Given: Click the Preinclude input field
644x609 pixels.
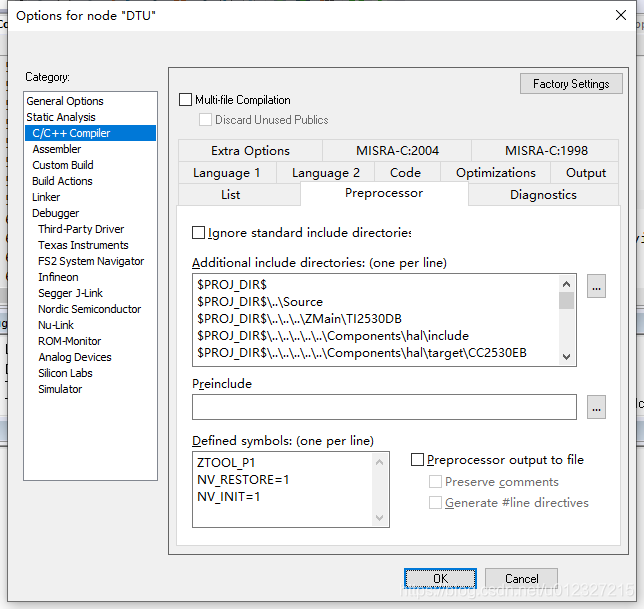Looking at the screenshot, I should pyautogui.click(x=384, y=407).
